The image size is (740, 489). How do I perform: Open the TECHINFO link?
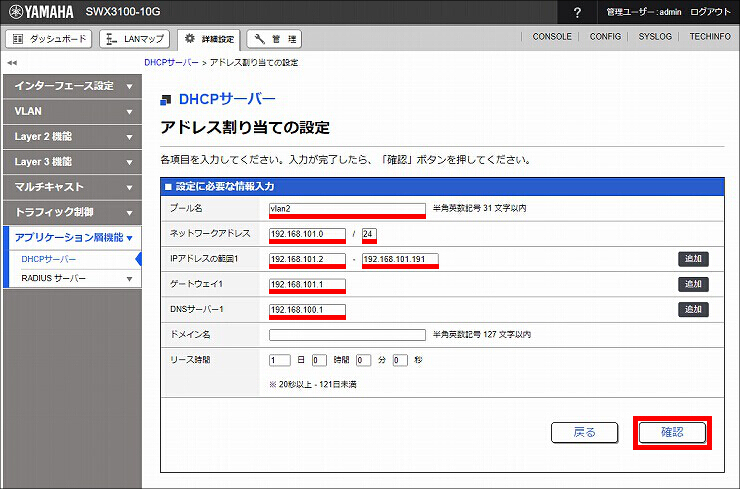coord(710,36)
